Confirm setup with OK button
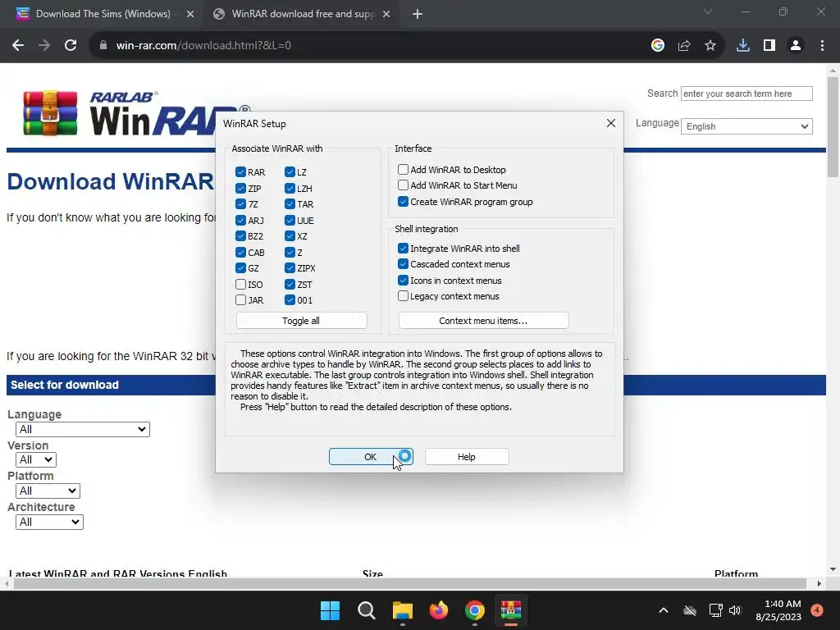 point(371,456)
